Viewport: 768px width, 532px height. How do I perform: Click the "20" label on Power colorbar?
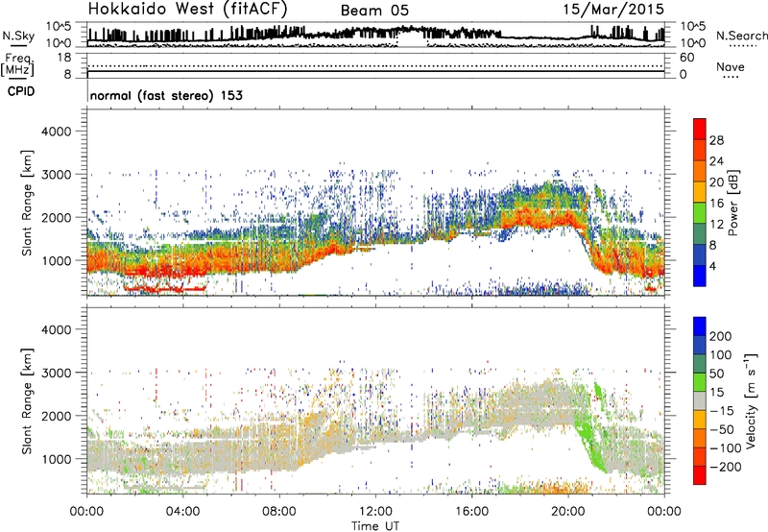point(716,182)
